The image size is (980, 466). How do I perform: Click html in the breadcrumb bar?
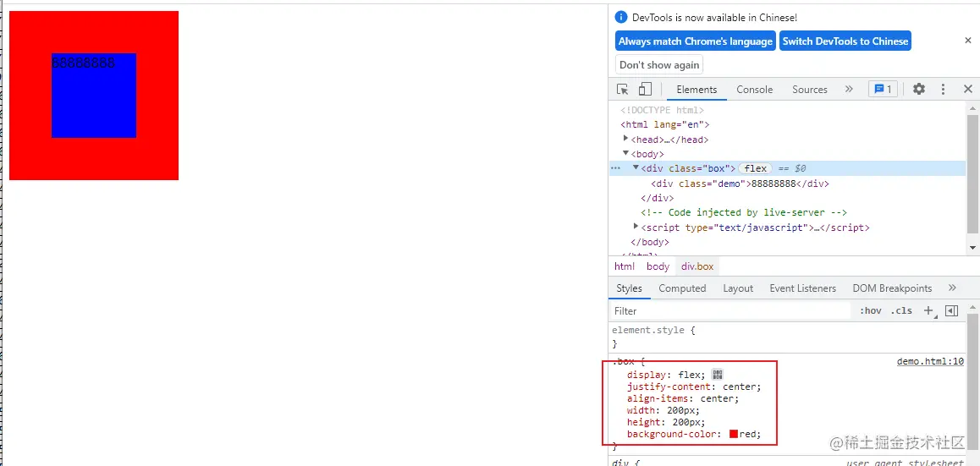[625, 266]
